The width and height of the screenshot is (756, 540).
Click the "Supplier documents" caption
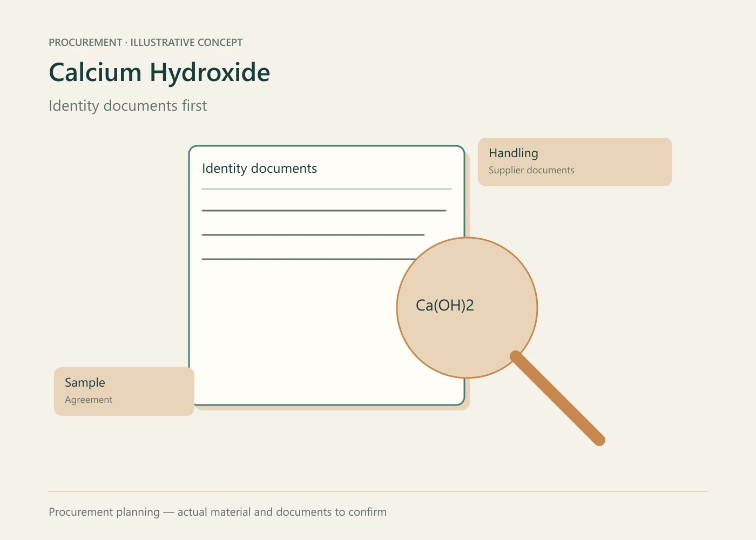pos(531,170)
